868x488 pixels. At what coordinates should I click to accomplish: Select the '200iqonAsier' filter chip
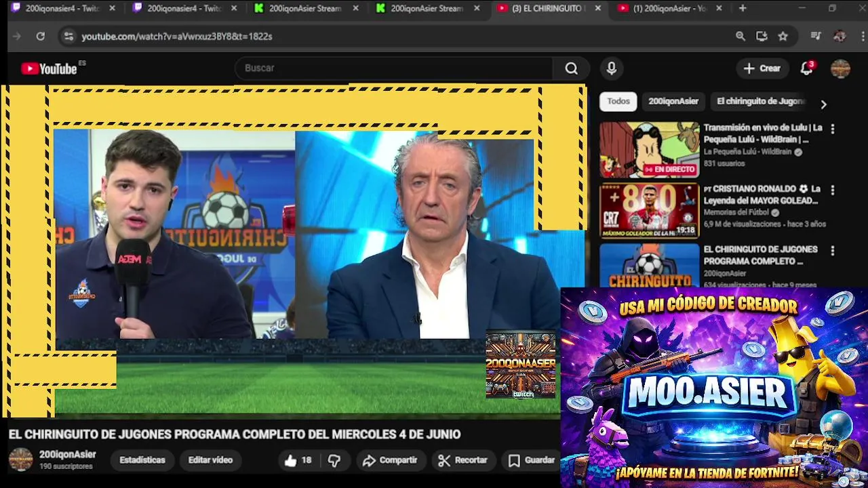point(673,101)
